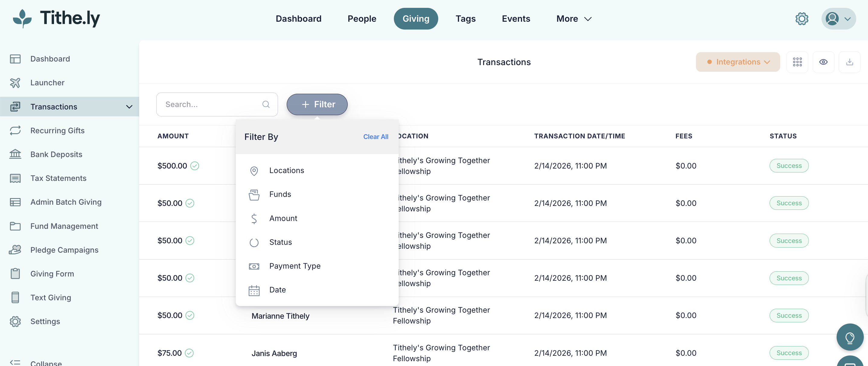This screenshot has height=366, width=868.
Task: Choose the Funds filter option
Action: [317, 194]
